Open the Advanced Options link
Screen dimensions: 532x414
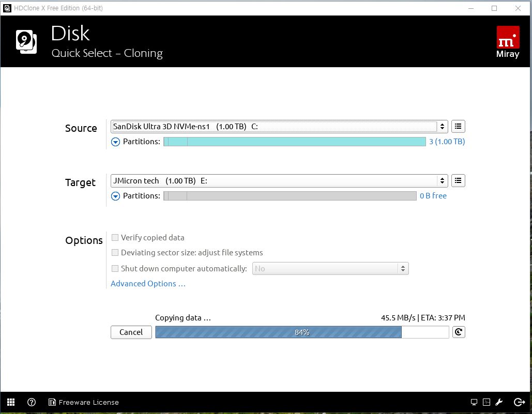click(148, 284)
